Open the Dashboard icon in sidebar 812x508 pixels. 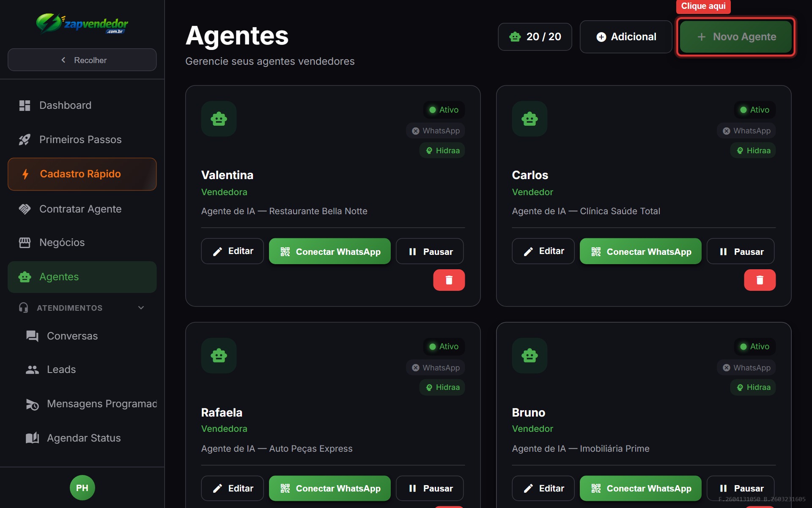point(25,105)
